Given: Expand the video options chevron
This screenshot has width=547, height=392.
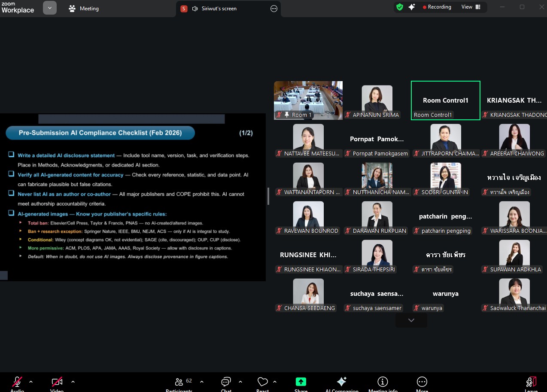Looking at the screenshot, I should pos(73,381).
